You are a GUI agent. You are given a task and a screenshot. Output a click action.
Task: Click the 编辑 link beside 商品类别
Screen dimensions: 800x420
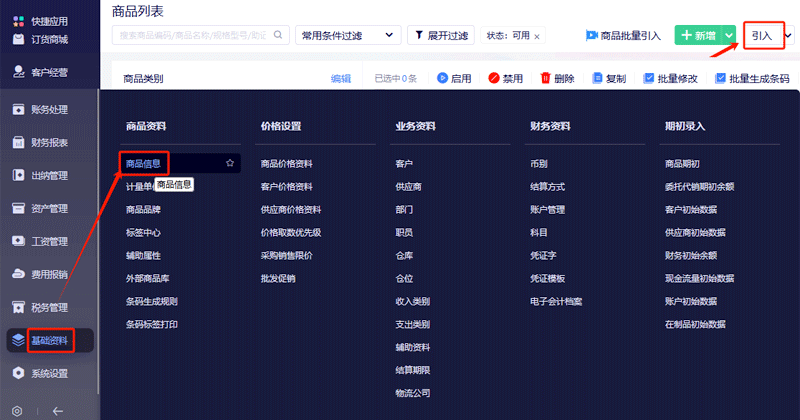pyautogui.click(x=341, y=79)
